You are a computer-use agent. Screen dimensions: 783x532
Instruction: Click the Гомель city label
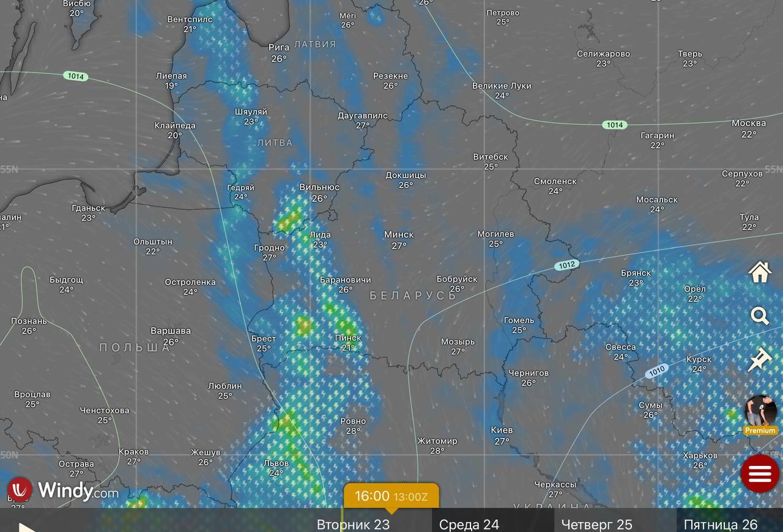[x=519, y=320]
